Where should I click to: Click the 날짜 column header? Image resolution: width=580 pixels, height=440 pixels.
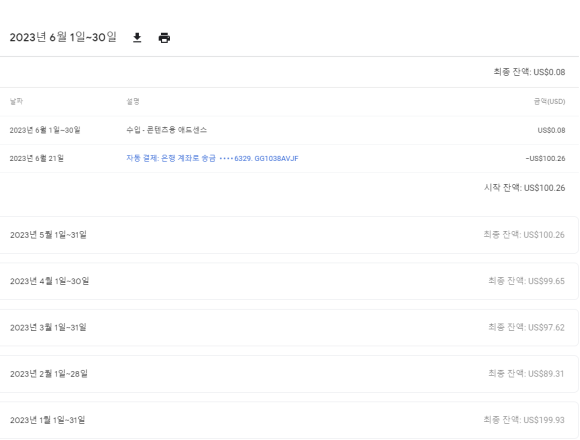coord(16,101)
